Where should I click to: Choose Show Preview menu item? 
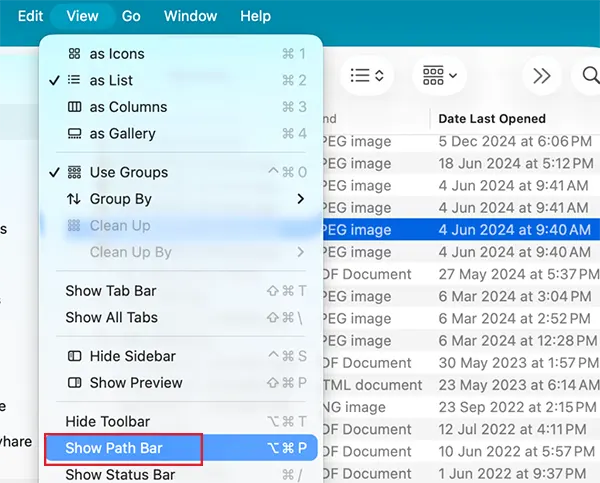coord(181,382)
